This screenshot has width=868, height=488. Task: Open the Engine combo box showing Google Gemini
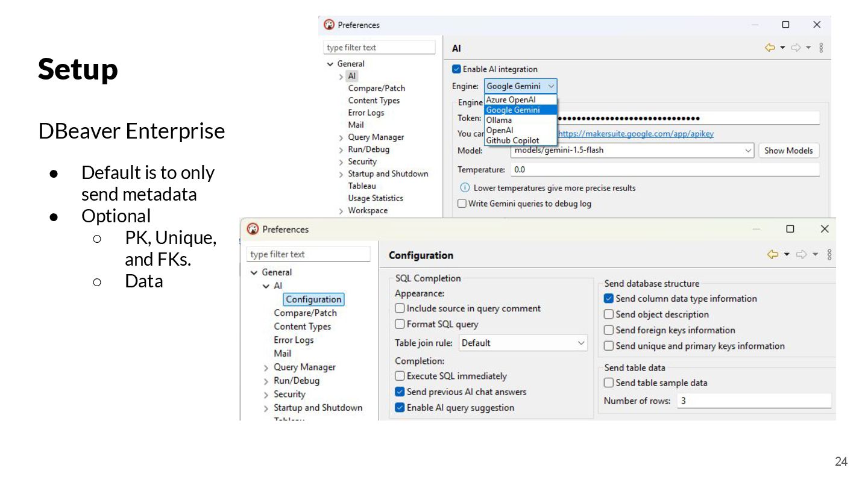point(520,86)
